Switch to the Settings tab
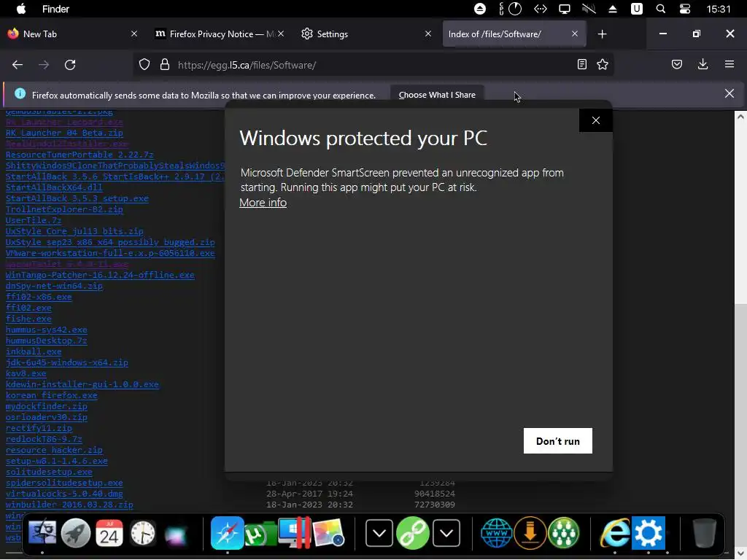Viewport: 747px width, 560px height. 366,34
